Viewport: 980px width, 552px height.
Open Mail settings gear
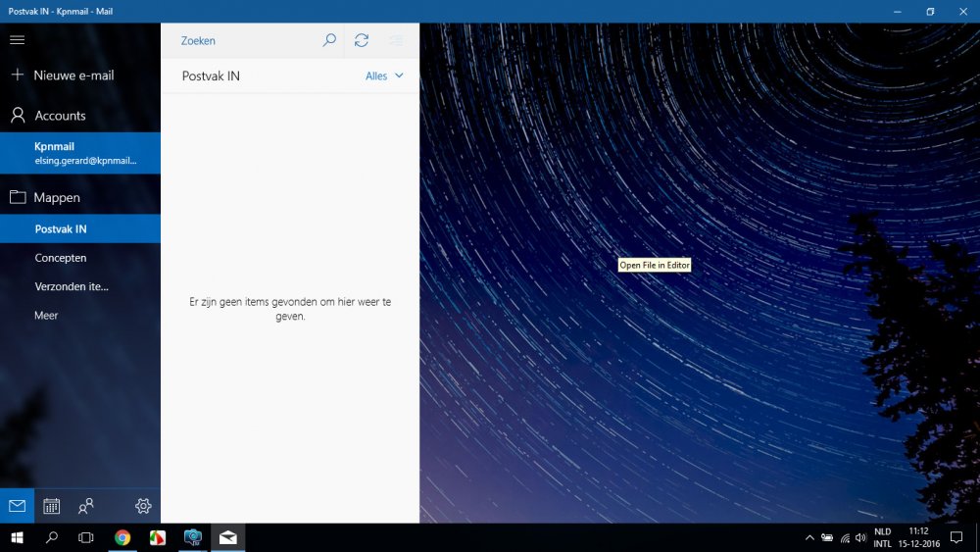point(143,506)
